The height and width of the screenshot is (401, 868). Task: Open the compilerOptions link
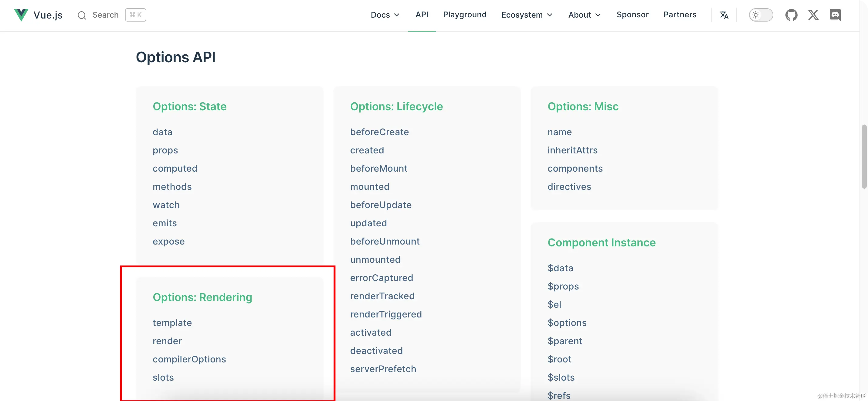[189, 359]
